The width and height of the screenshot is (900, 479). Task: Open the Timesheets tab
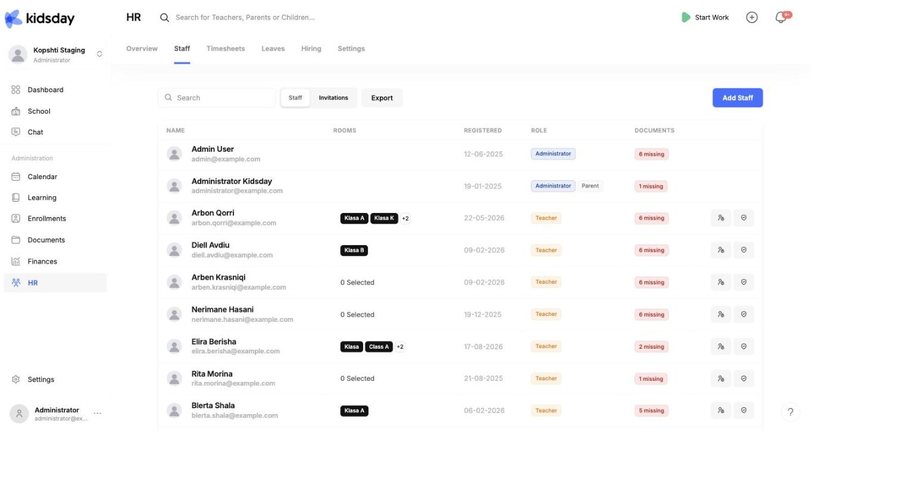pos(226,49)
